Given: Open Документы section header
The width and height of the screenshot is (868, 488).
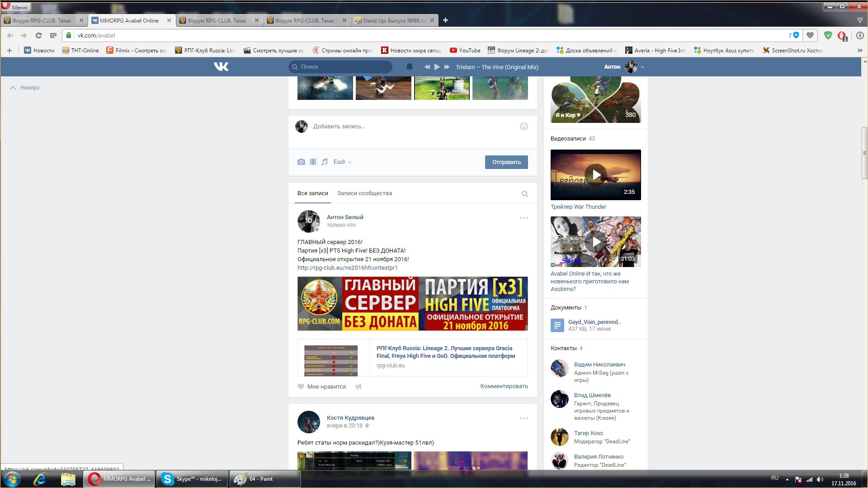Looking at the screenshot, I should click(566, 308).
